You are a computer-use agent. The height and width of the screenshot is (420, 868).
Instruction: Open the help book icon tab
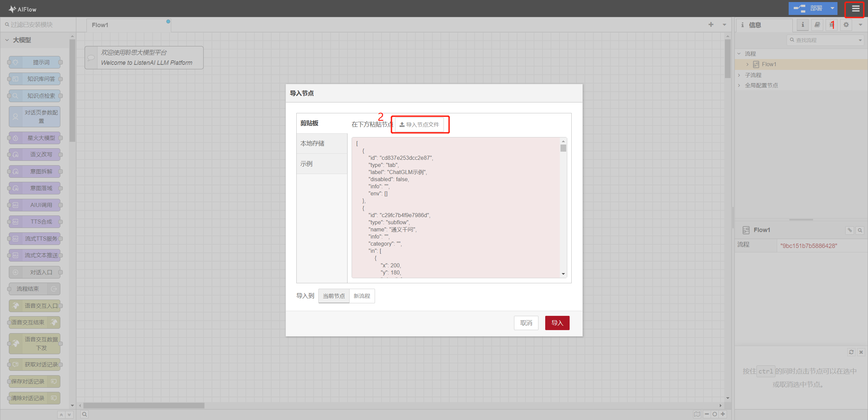pos(817,25)
